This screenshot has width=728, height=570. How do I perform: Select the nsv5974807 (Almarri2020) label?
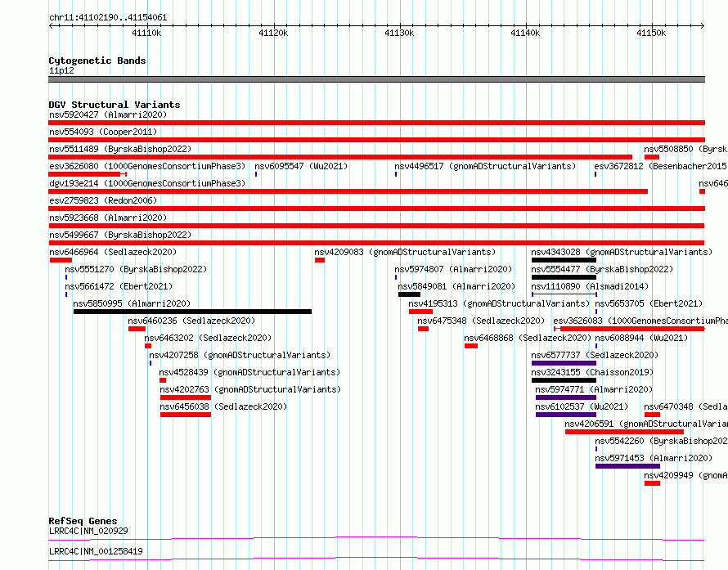[453, 269]
